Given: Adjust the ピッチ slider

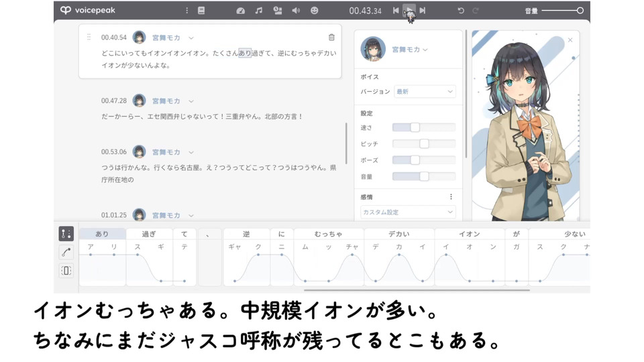Looking at the screenshot, I should [424, 143].
